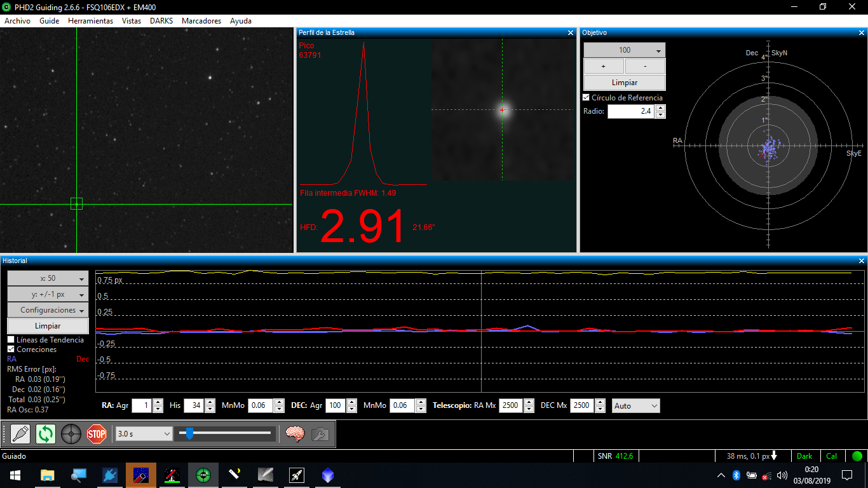Open the Configuraciones dropdown
868x488 pixels.
tap(48, 310)
